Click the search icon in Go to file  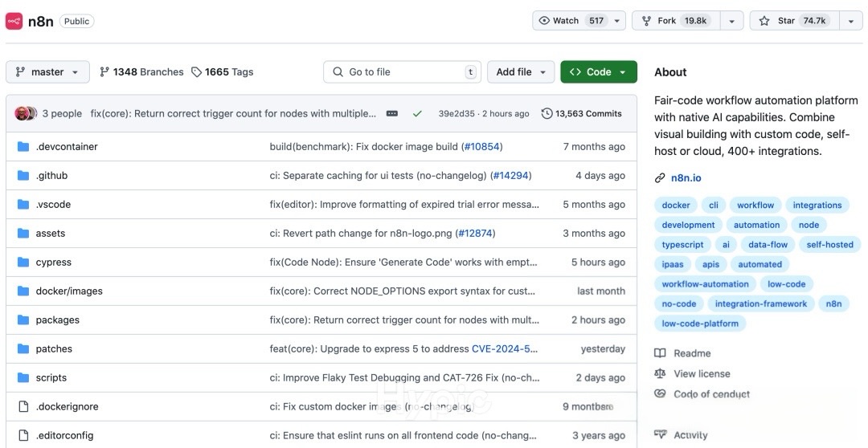point(338,72)
